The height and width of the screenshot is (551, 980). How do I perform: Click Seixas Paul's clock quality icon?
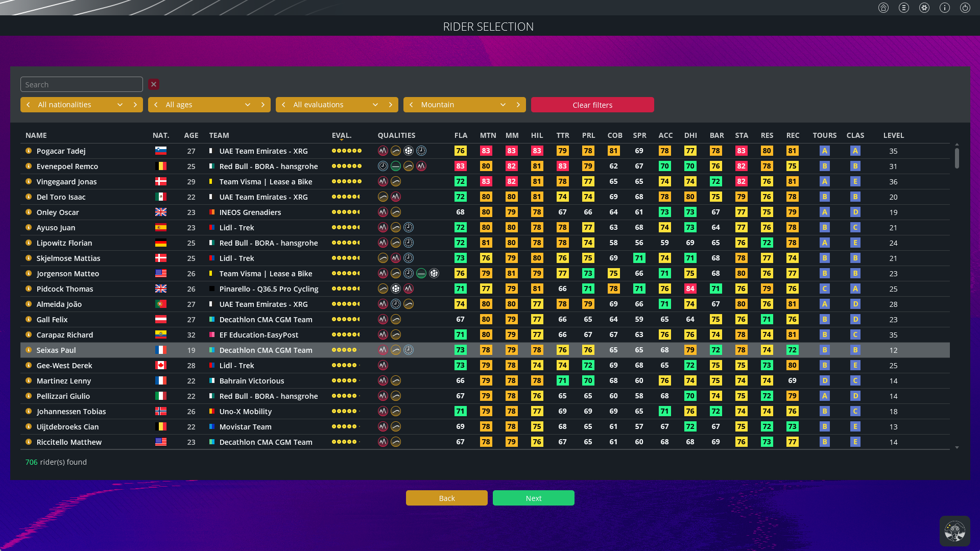tap(409, 350)
